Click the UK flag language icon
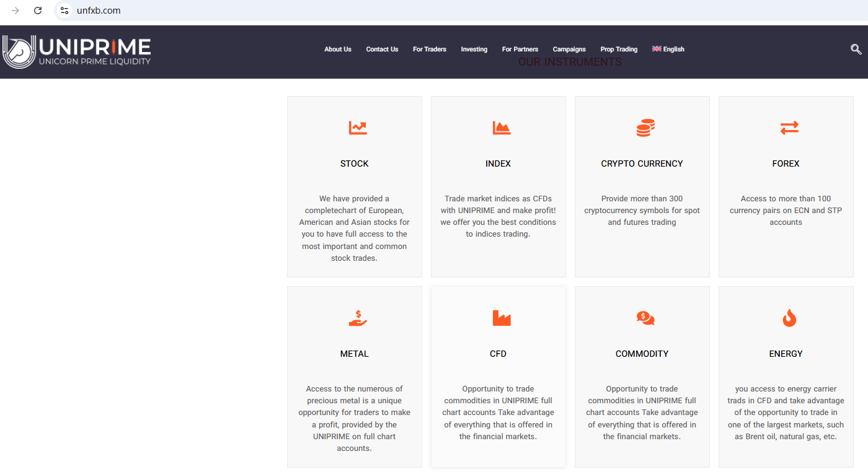Image resolution: width=868 pixels, height=472 pixels. tap(657, 49)
